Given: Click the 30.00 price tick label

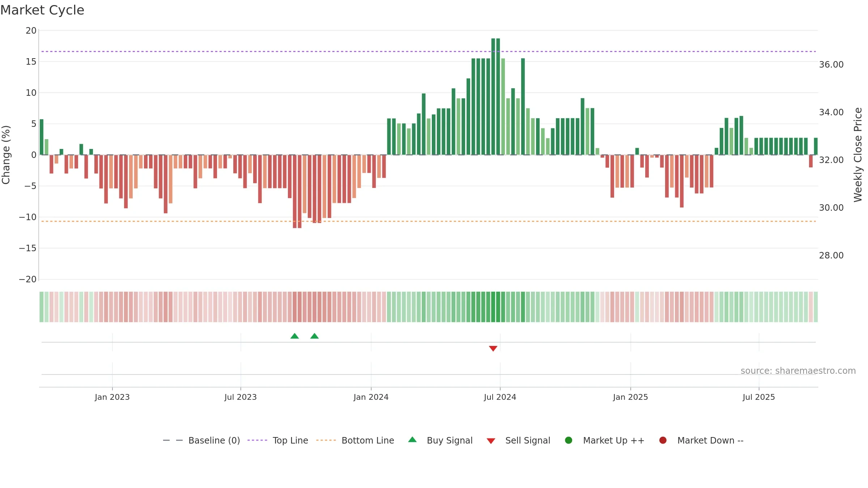Looking at the screenshot, I should click(x=831, y=208).
